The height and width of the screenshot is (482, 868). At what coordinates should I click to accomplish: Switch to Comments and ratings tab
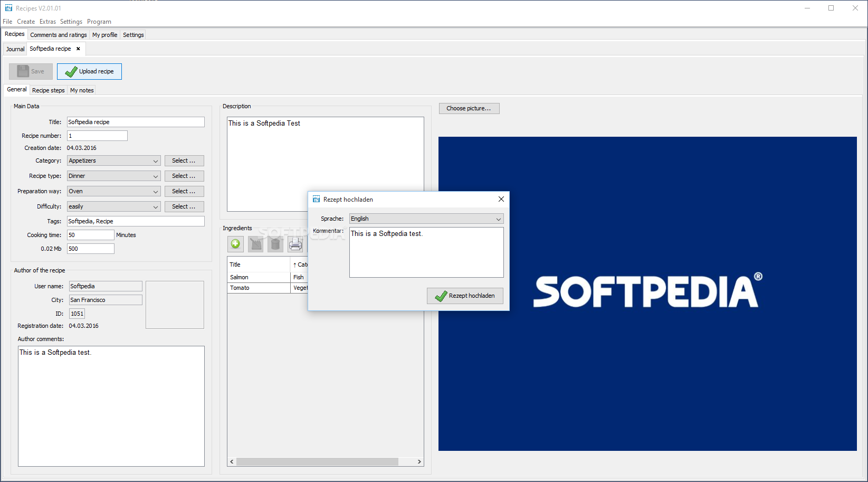59,35
